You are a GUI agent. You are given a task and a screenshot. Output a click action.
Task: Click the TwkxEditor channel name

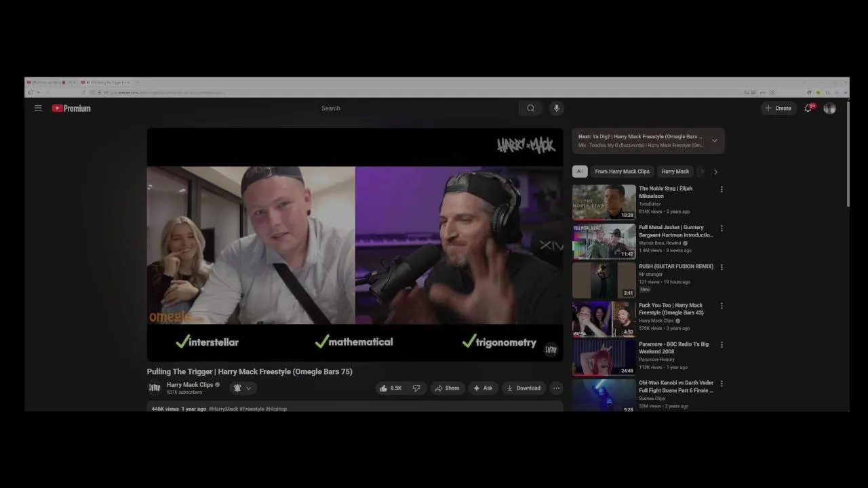[x=650, y=204]
